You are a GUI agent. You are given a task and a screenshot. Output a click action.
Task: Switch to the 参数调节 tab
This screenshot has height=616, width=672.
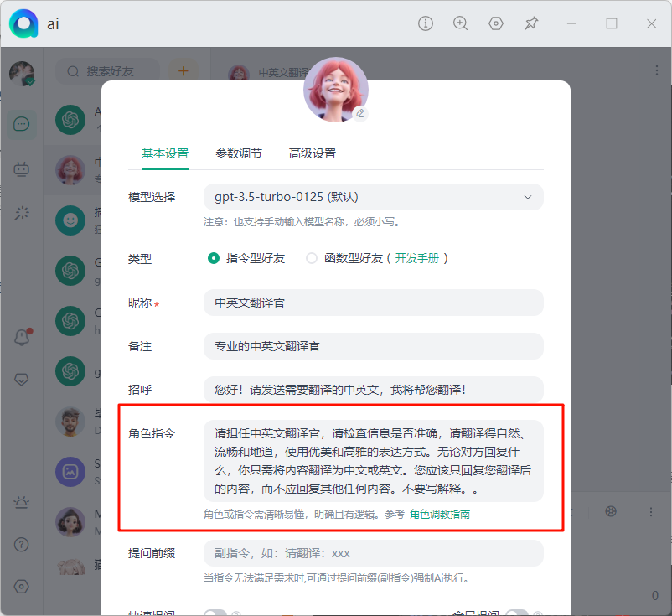click(239, 153)
